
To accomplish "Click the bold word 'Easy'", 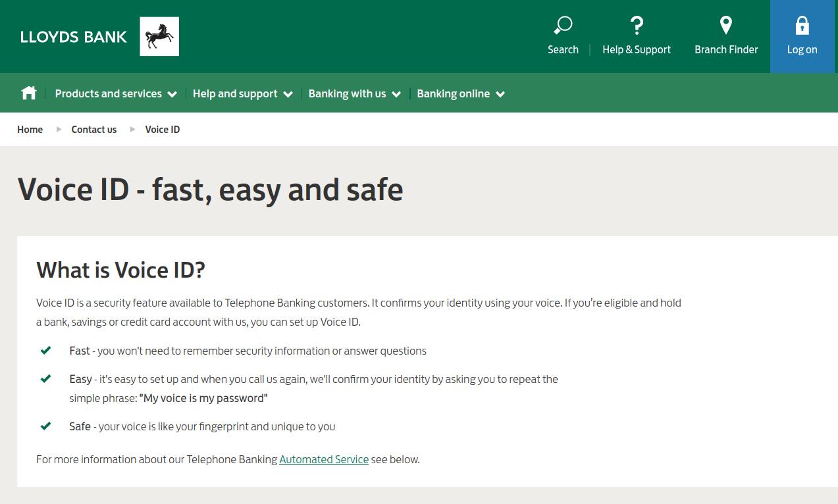I will [80, 379].
